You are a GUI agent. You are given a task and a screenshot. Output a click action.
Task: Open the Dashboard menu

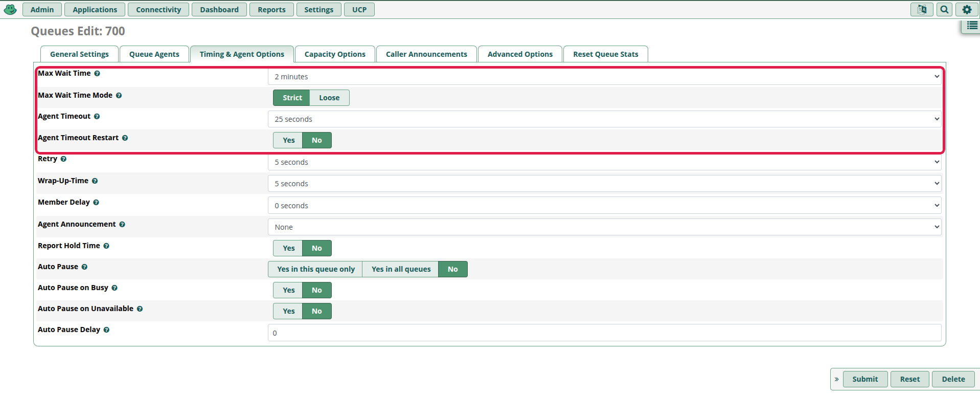point(219,10)
